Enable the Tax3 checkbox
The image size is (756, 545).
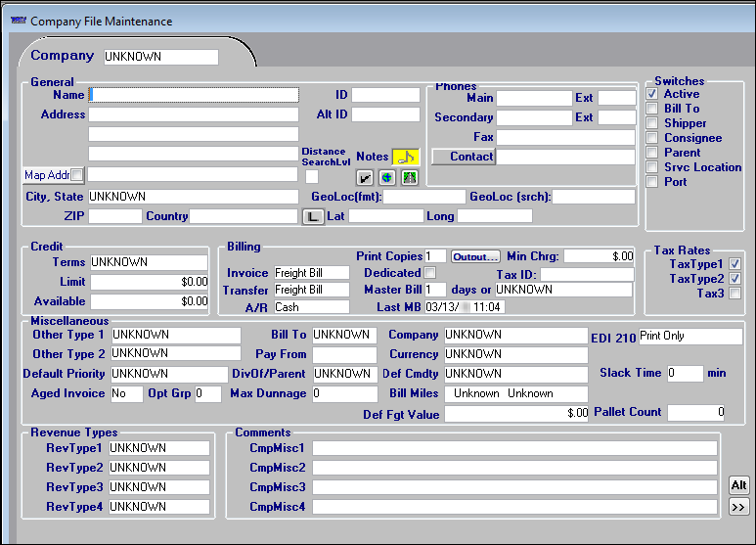734,294
